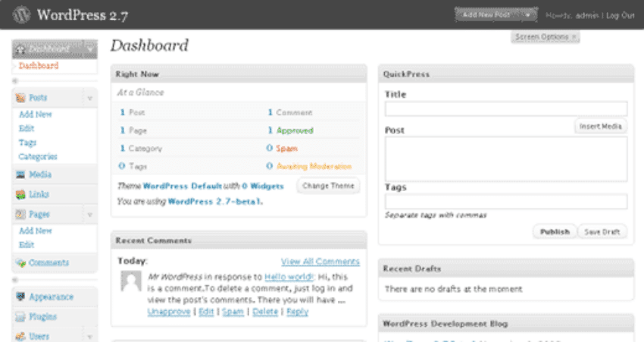Focus the QuickPress Post text area
The image size is (644, 342).
(x=506, y=159)
